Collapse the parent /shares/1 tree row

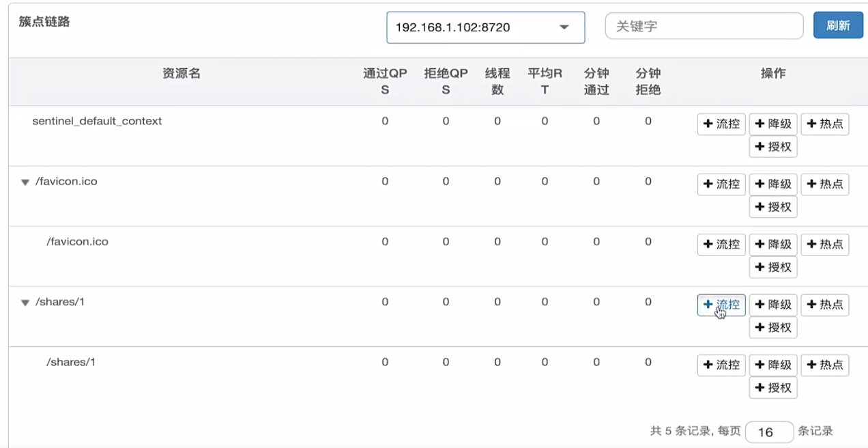[x=25, y=303]
